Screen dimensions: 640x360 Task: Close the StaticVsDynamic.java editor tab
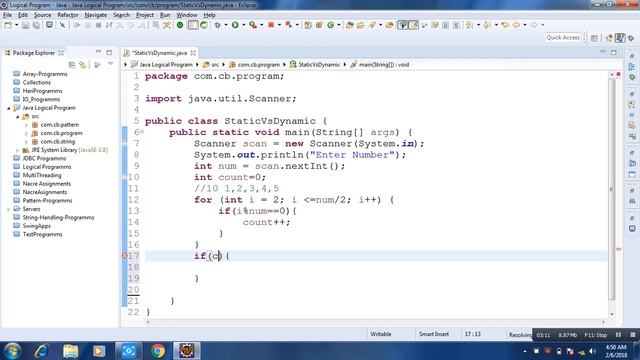(x=193, y=53)
